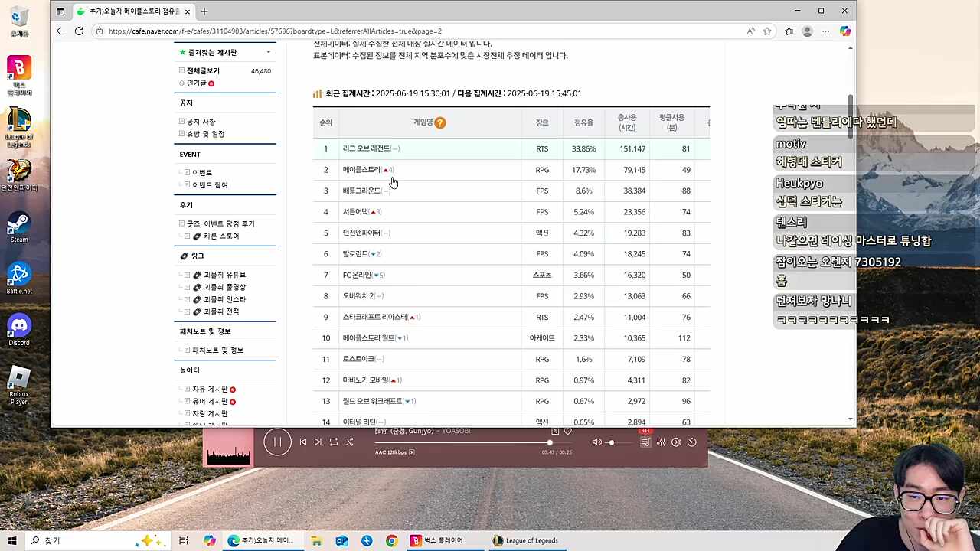Reload the Naver cafe page

[x=79, y=31]
